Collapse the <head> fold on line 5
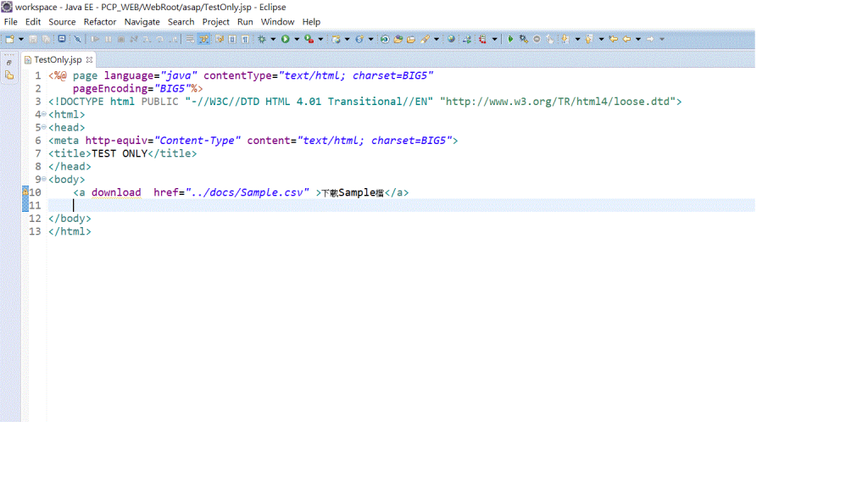 tap(44, 127)
